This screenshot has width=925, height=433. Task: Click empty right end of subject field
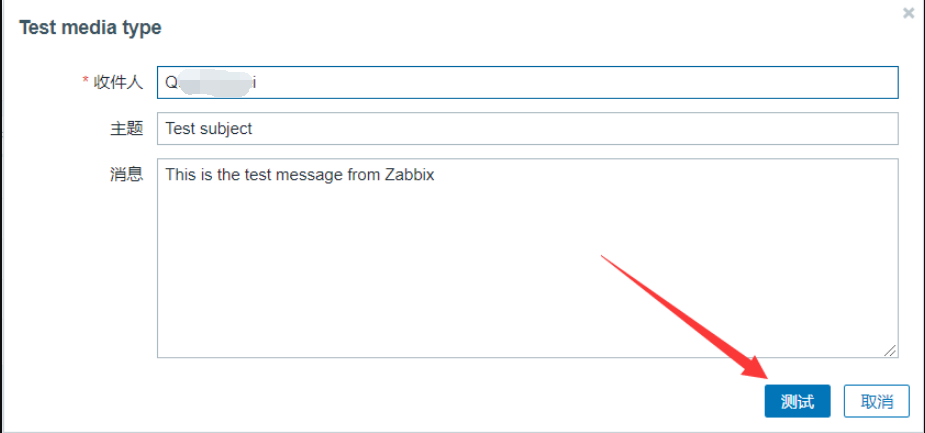point(800,128)
